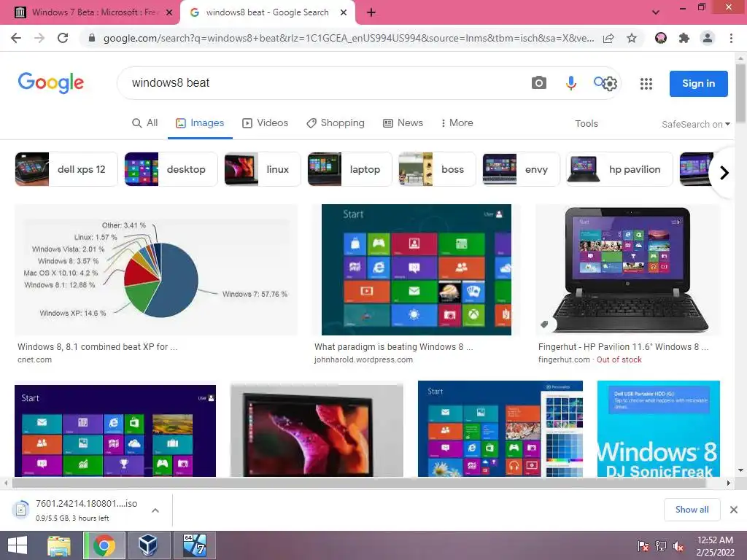Open the Chrome profile avatar
Image resolution: width=747 pixels, height=560 pixels.
[x=708, y=38]
